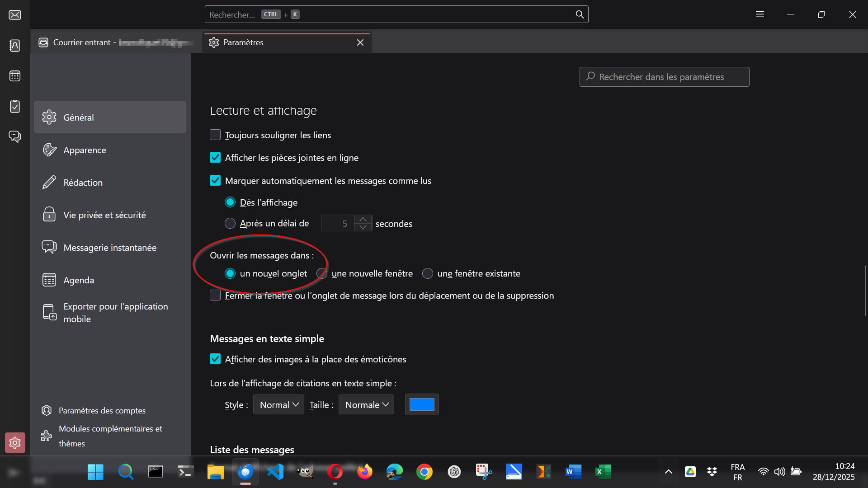Click the red settings gear icon

coord(15,442)
